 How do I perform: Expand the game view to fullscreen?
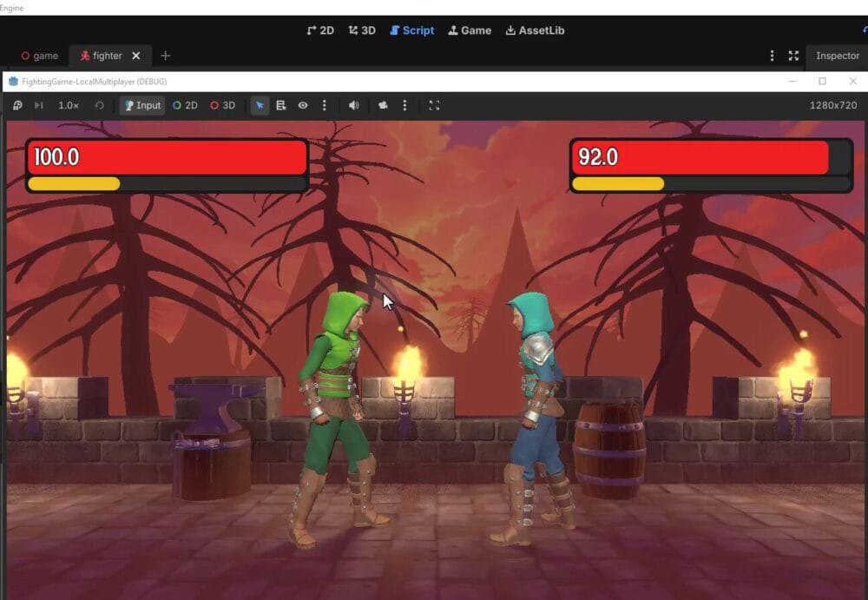(x=435, y=105)
